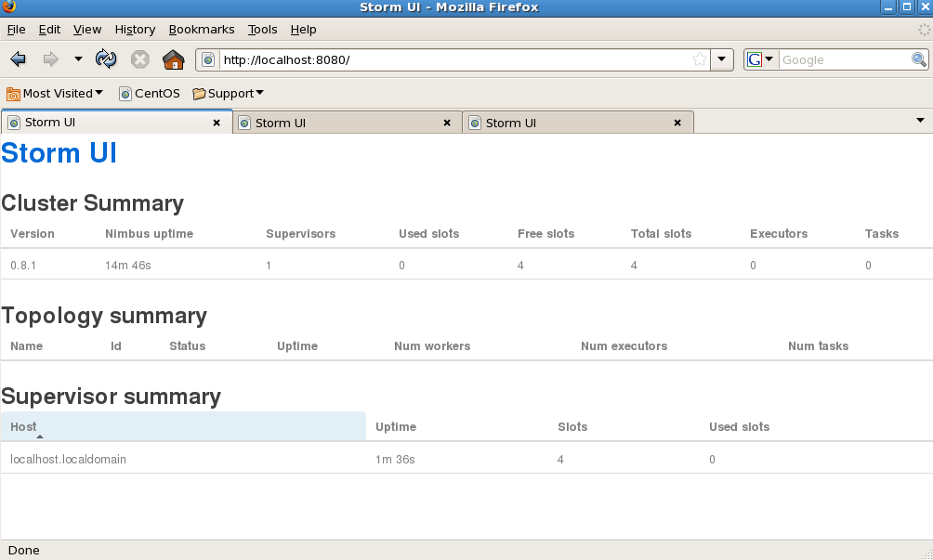Minimize the Firefox window
The height and width of the screenshot is (560, 933).
[888, 7]
